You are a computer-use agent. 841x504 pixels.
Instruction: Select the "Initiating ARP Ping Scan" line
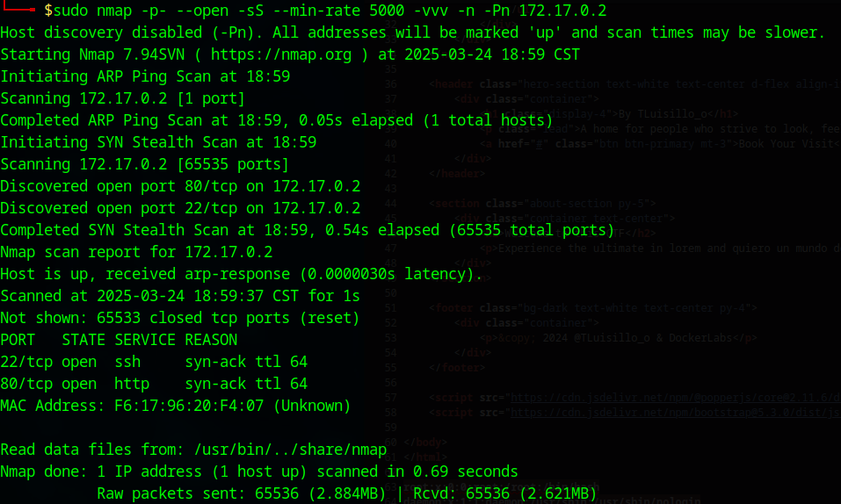pos(145,76)
